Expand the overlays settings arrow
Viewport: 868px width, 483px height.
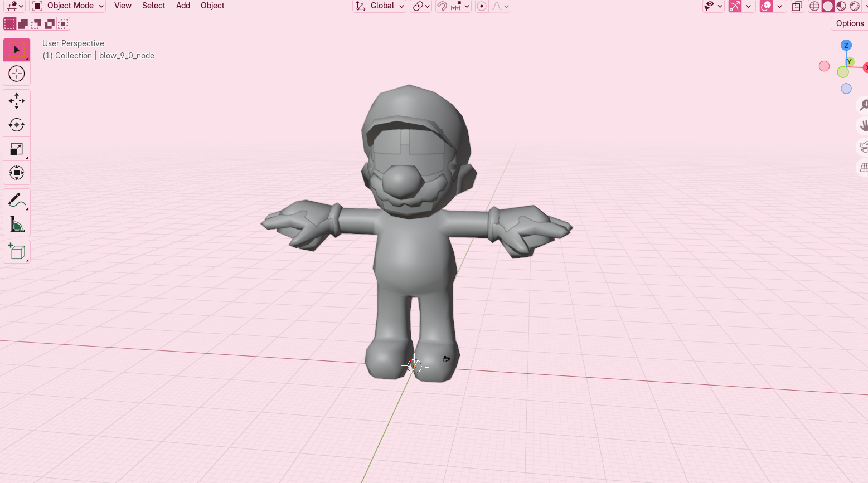(x=780, y=6)
